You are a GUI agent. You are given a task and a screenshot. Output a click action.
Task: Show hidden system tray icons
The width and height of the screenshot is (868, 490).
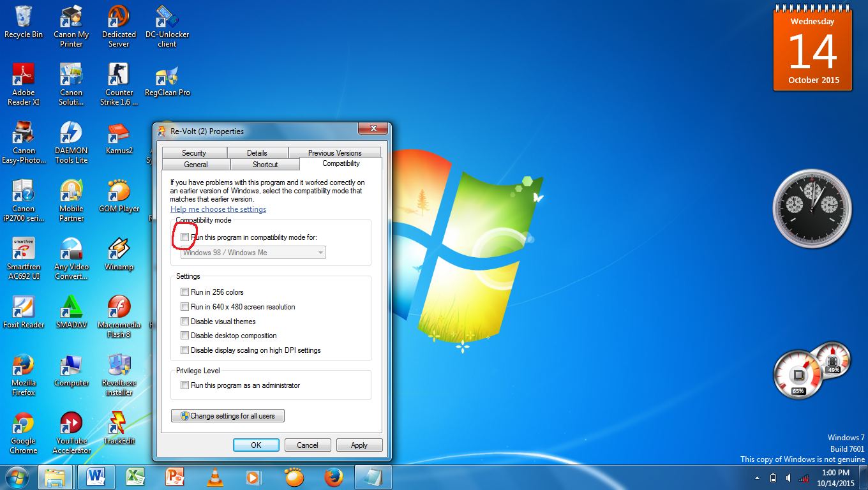[758, 478]
